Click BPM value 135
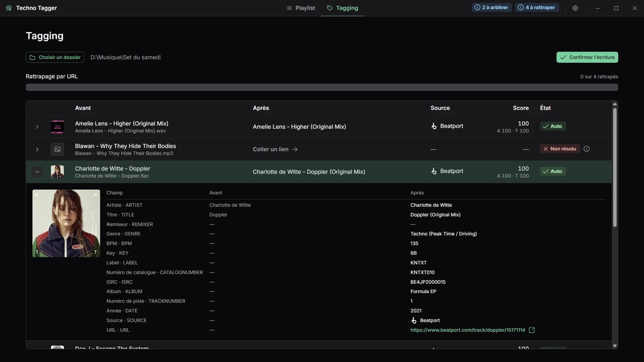The image size is (644, 362). 415,243
